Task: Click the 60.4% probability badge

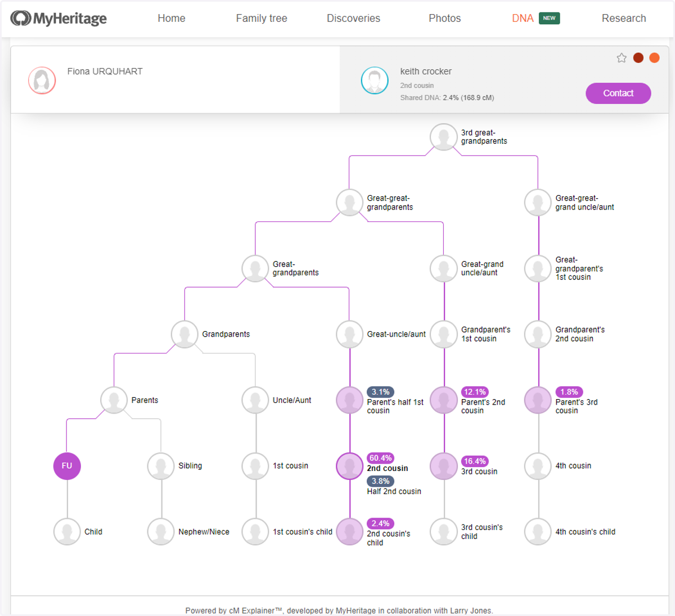Action: (381, 458)
